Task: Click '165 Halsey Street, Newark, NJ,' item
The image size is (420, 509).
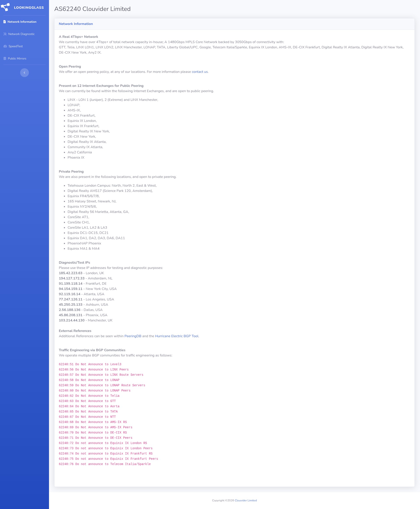Action: coord(92,201)
